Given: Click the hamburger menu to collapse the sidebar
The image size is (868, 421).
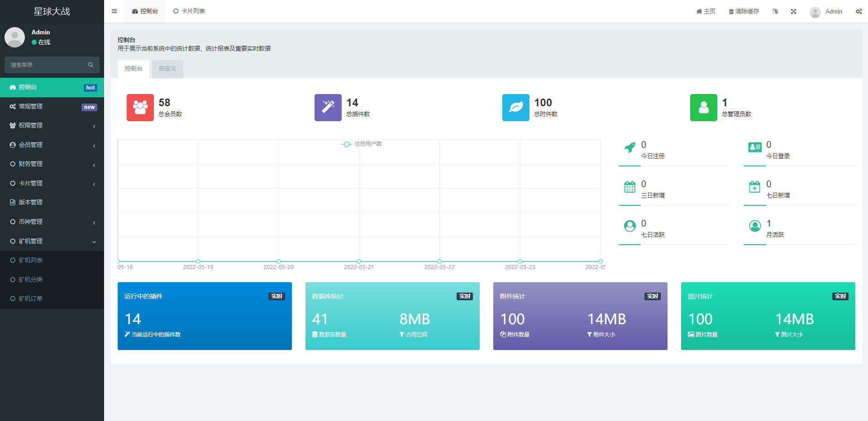Looking at the screenshot, I should click(114, 11).
